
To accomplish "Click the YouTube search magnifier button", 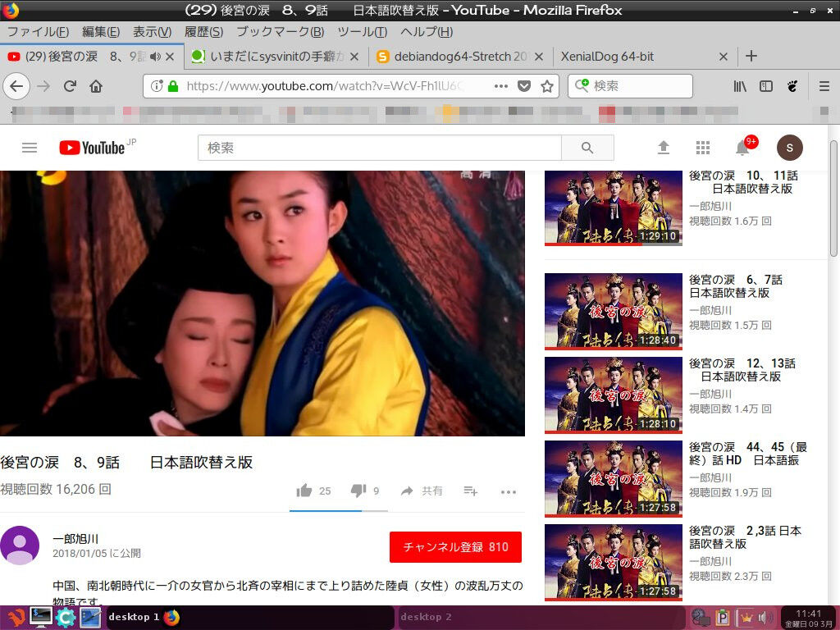I will [x=587, y=148].
